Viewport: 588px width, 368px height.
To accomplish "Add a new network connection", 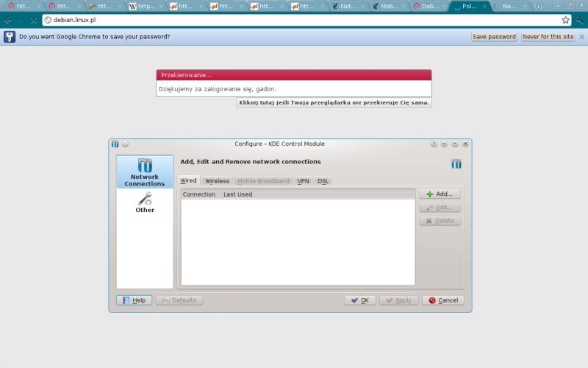I will click(440, 194).
